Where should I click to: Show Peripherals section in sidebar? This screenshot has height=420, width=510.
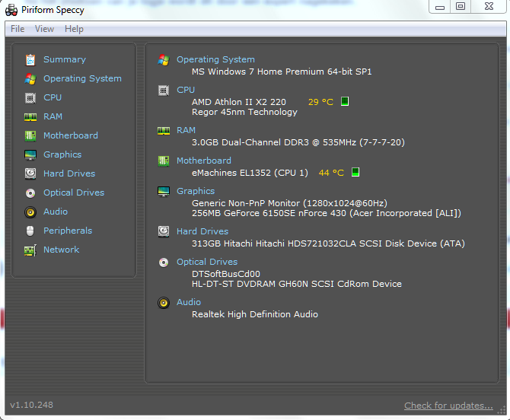coord(68,231)
